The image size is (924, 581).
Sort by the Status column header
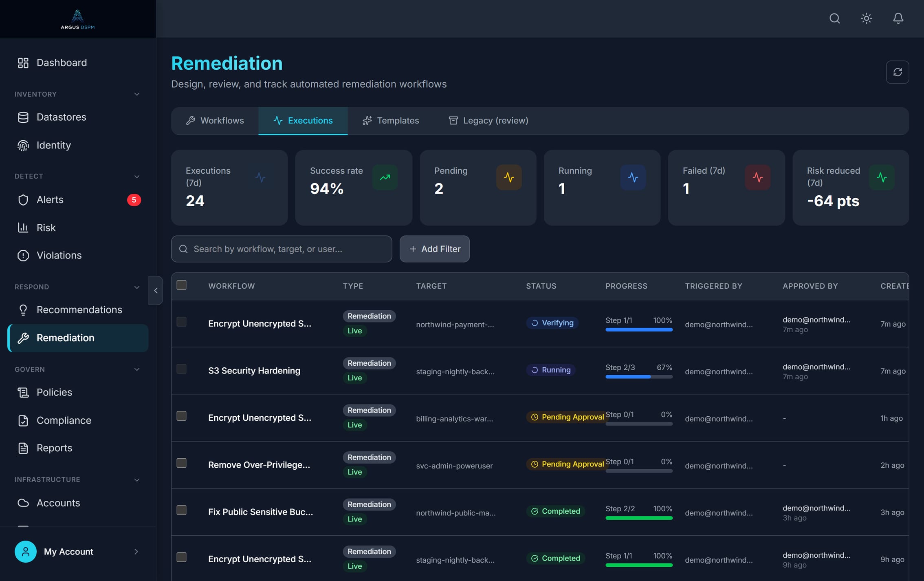click(x=541, y=286)
